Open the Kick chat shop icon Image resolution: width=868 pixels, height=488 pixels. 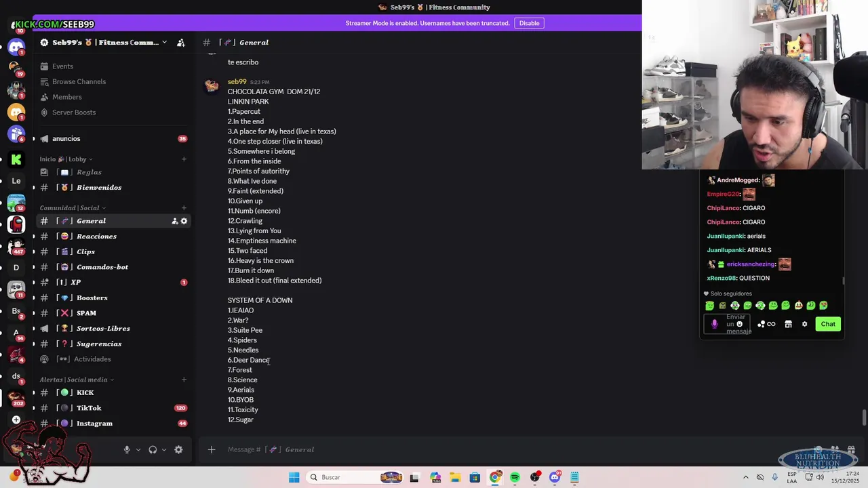[788, 324]
